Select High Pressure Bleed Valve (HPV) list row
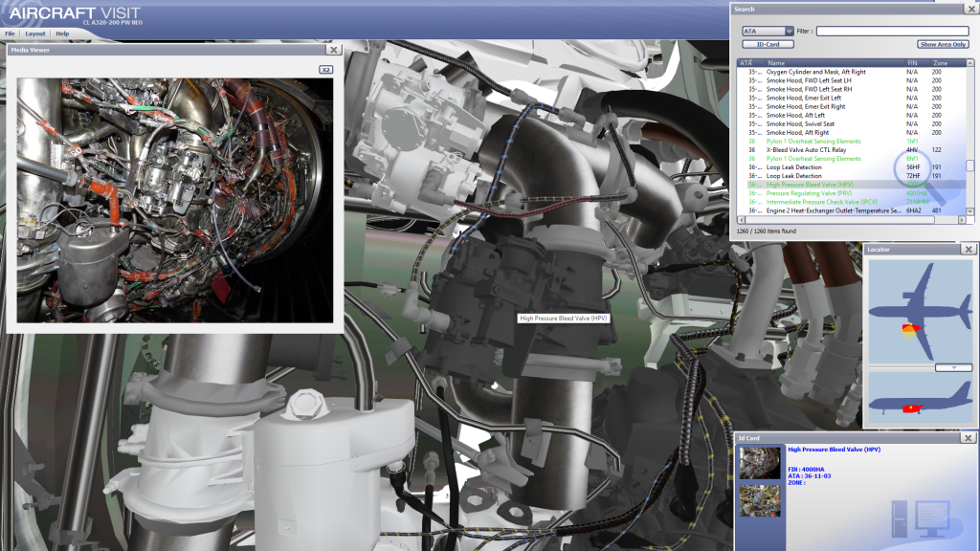Viewport: 980px width, 551px height. pyautogui.click(x=851, y=185)
